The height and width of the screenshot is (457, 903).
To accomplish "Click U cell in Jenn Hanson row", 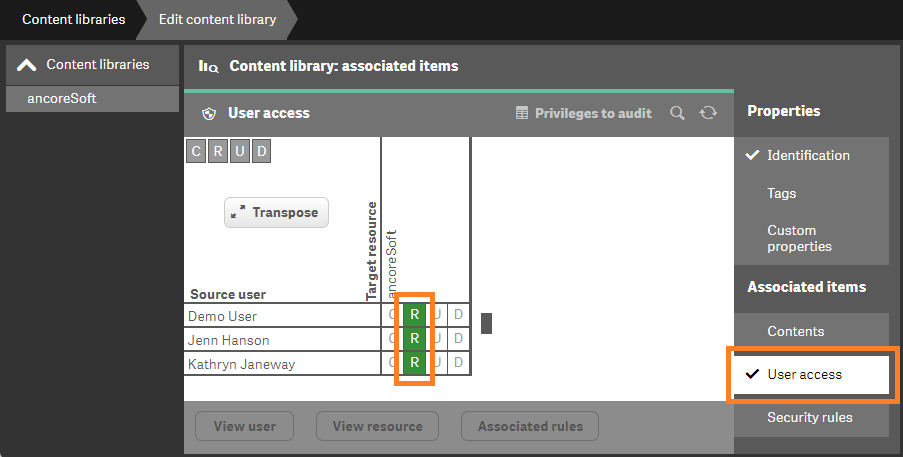I will point(437,338).
